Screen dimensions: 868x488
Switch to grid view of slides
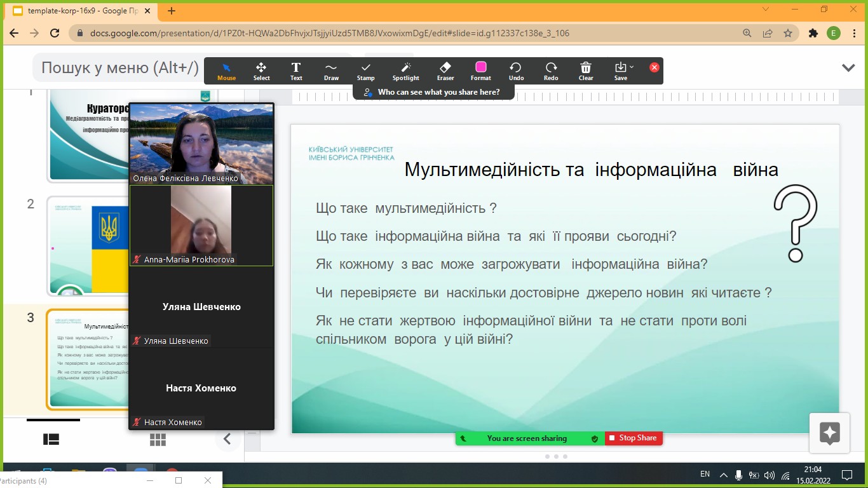[x=158, y=440]
